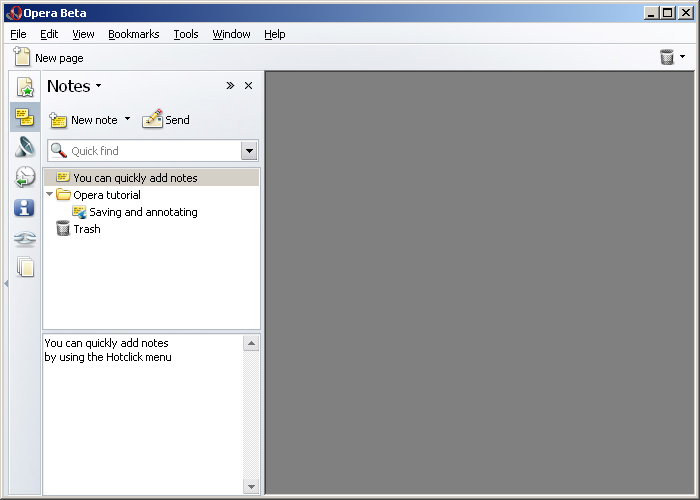This screenshot has width=700, height=500.
Task: Open the Links panel chain icon
Action: click(25, 238)
